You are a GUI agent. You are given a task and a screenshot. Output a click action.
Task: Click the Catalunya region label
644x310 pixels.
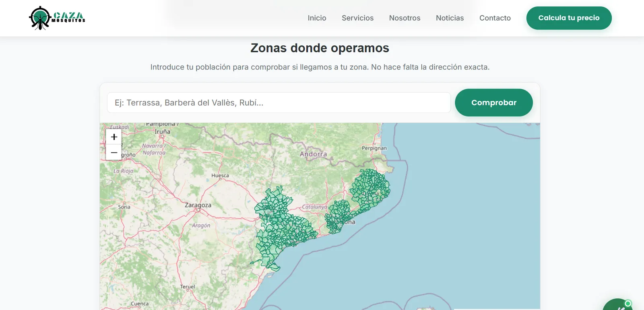(x=314, y=207)
